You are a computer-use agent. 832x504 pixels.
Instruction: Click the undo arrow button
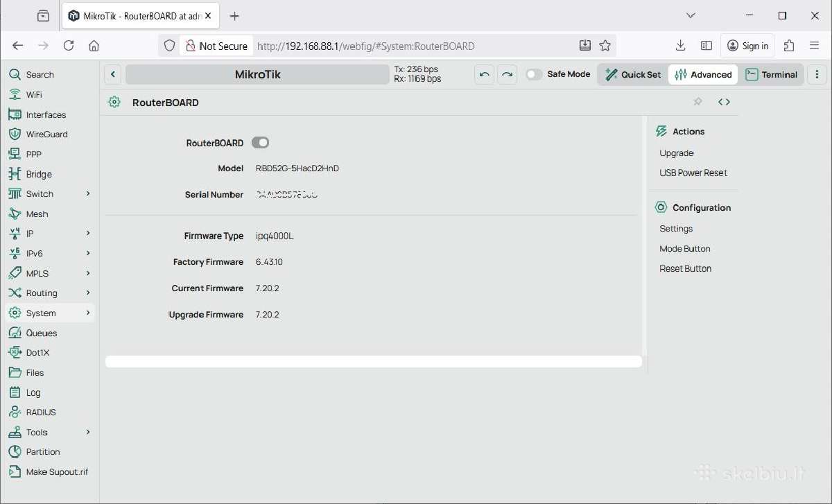pyautogui.click(x=485, y=75)
